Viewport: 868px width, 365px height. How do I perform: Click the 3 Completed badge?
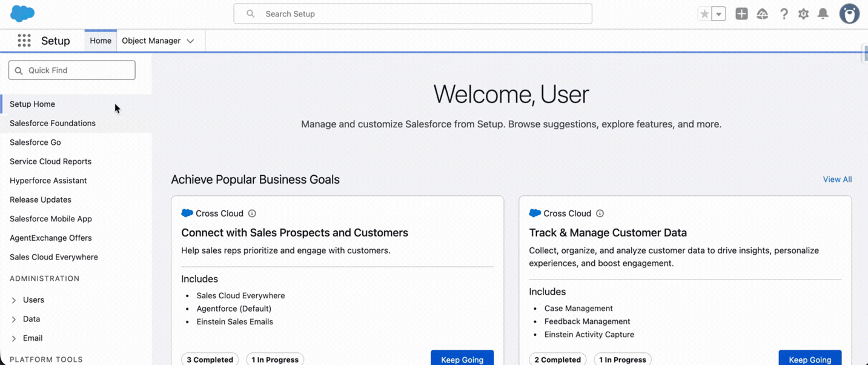(210, 359)
